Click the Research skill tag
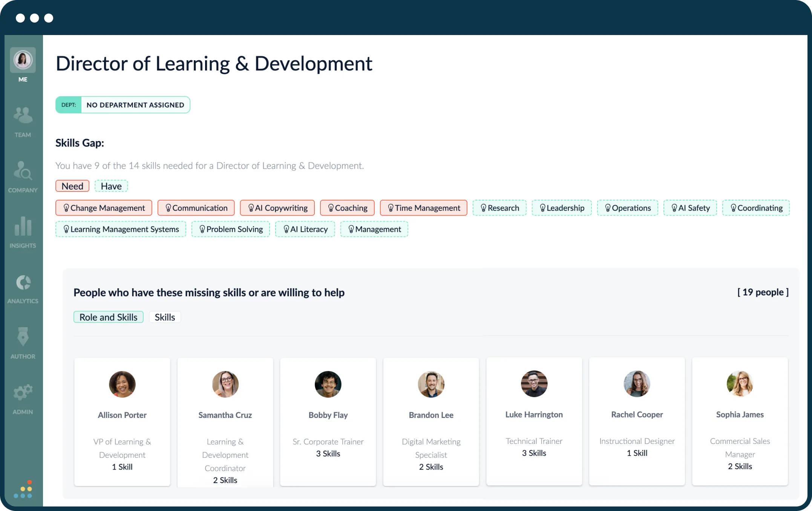812x511 pixels. tap(499, 208)
